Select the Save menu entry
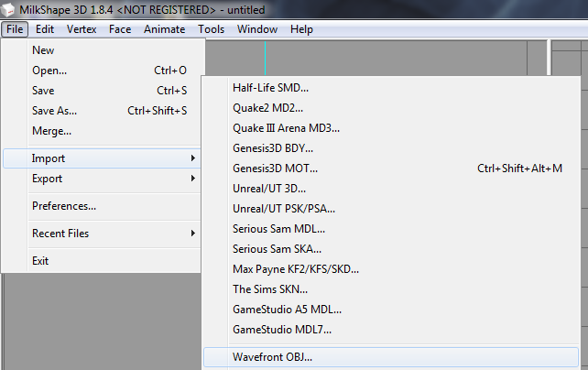588x370 pixels. click(102, 91)
